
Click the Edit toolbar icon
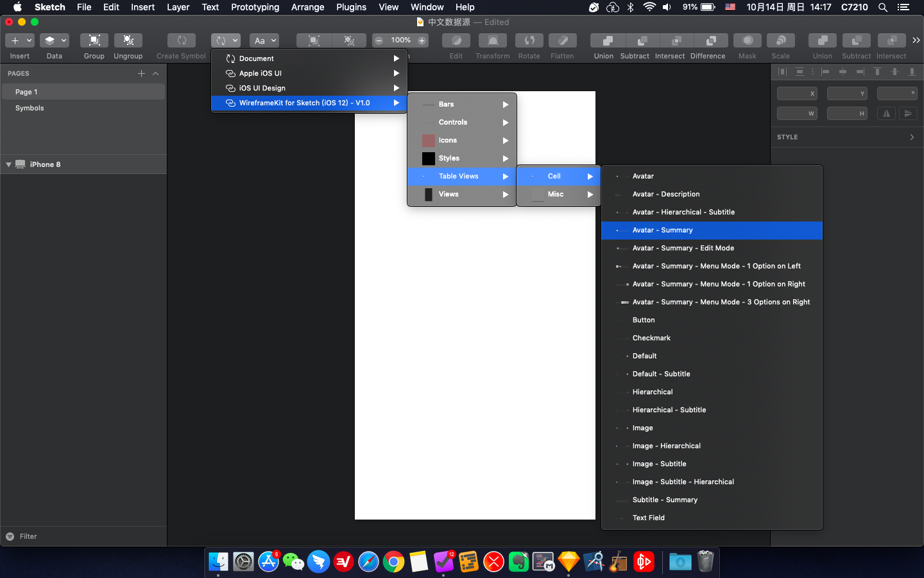click(x=456, y=40)
